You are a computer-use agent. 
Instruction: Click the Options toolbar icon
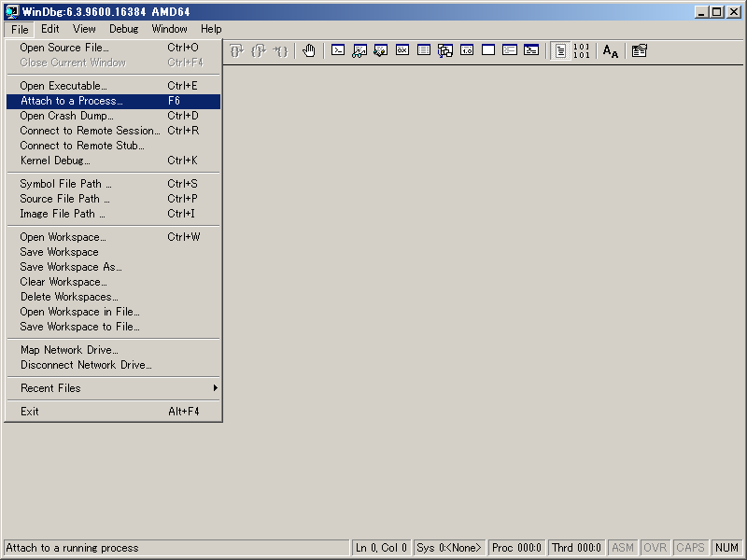click(639, 50)
